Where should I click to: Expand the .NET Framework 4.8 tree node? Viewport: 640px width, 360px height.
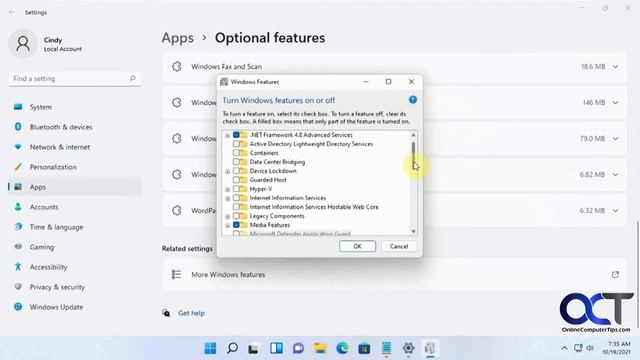pyautogui.click(x=228, y=136)
